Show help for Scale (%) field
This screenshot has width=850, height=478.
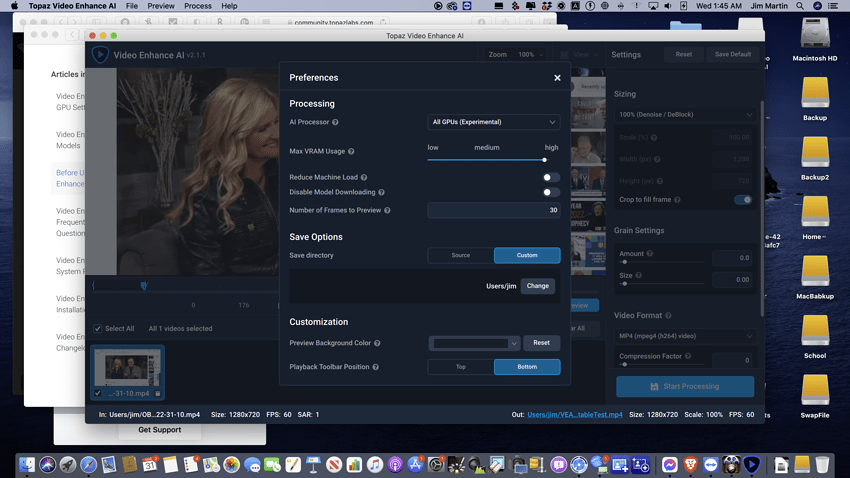click(654, 138)
